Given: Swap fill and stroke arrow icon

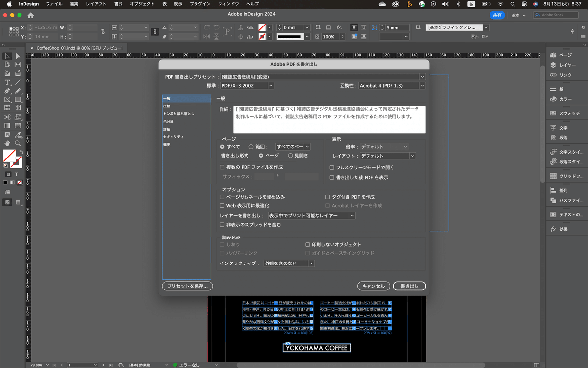Looking at the screenshot, I should point(20,152).
